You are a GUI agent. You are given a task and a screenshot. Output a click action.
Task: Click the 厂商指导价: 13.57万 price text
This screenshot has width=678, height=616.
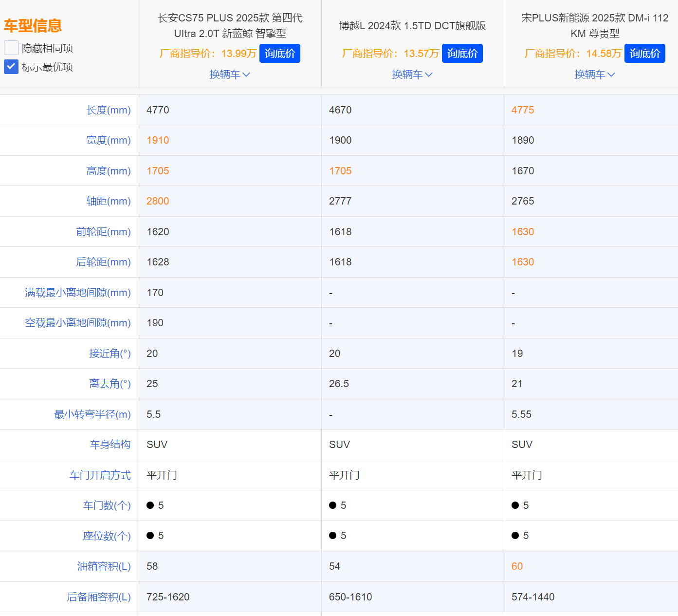[x=390, y=54]
